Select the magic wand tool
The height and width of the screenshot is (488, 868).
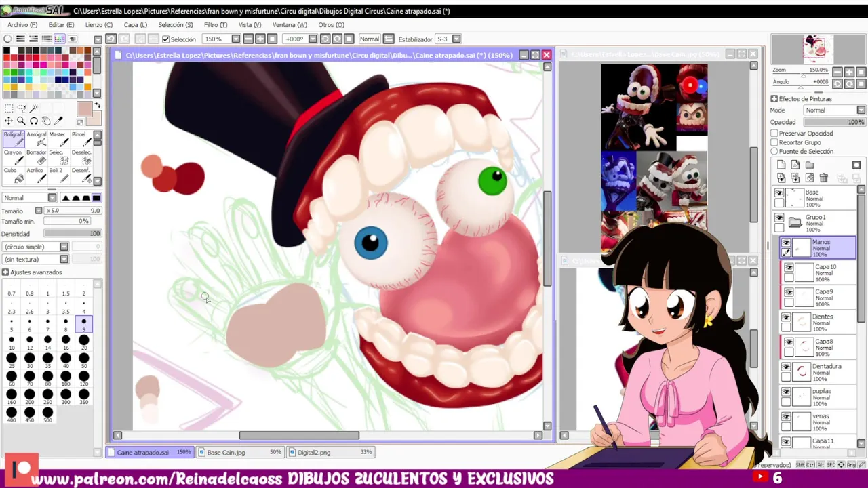[x=33, y=108]
